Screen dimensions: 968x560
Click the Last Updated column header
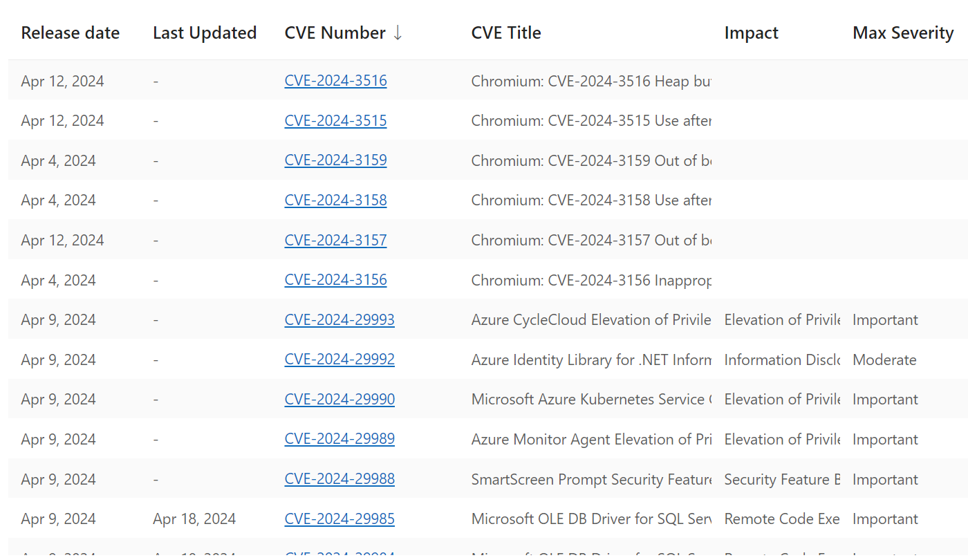tap(204, 33)
